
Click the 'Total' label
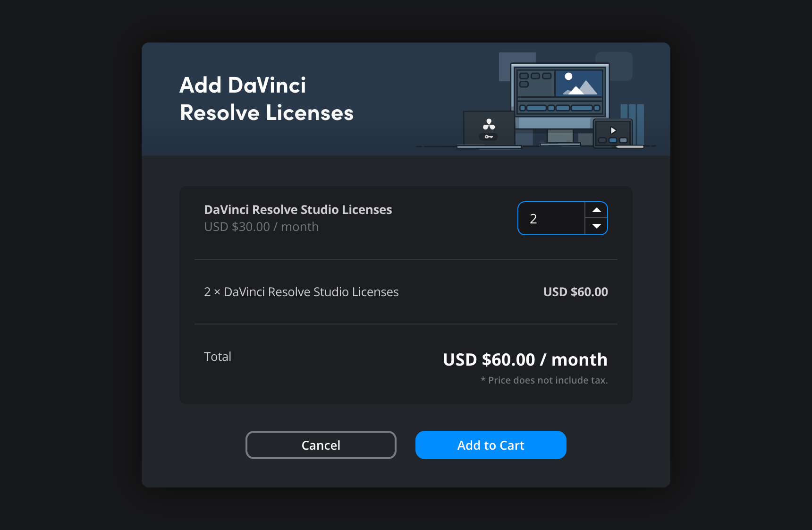point(218,357)
